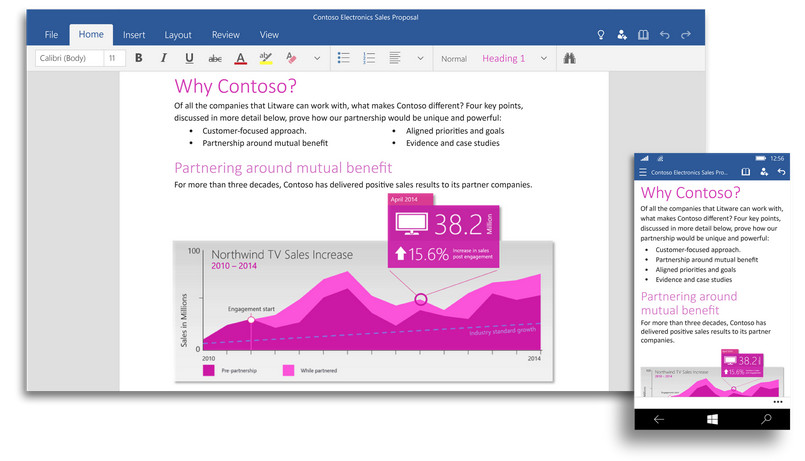Open the Calibri (Body) font name box
Viewport: 805px width, 461px height.
(69, 58)
